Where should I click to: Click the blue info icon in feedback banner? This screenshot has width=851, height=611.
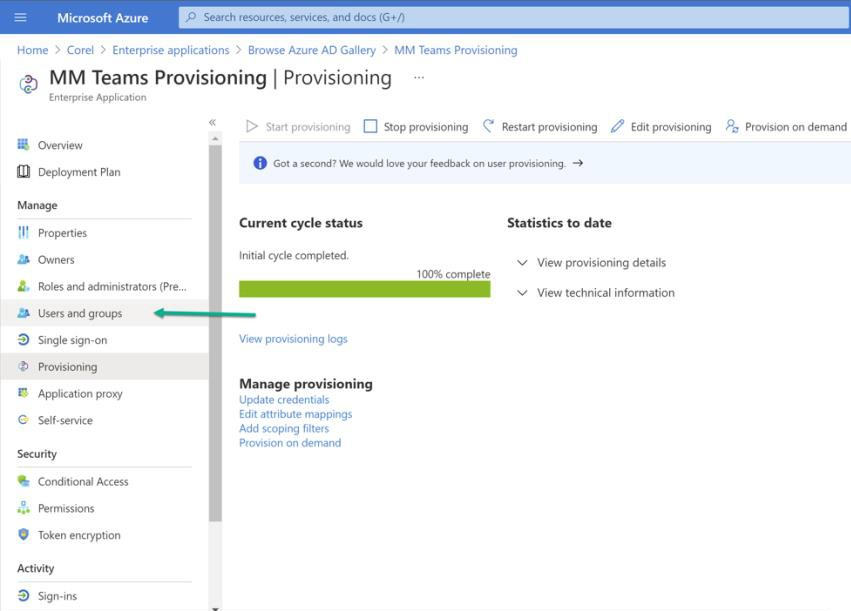point(260,163)
